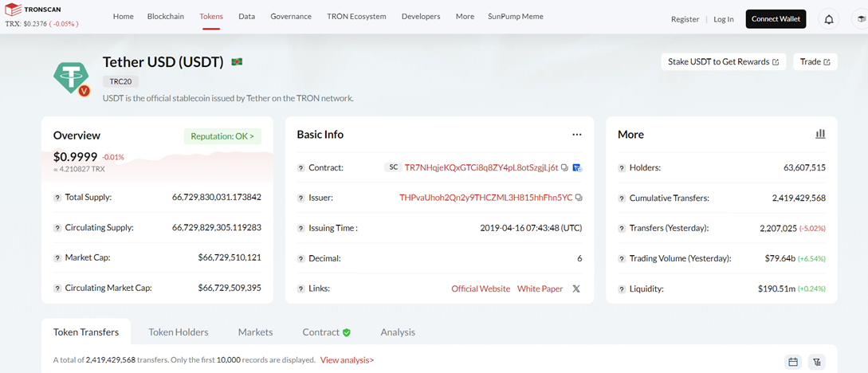
Task: Click the Liquidity value $190.51m
Action: point(776,289)
